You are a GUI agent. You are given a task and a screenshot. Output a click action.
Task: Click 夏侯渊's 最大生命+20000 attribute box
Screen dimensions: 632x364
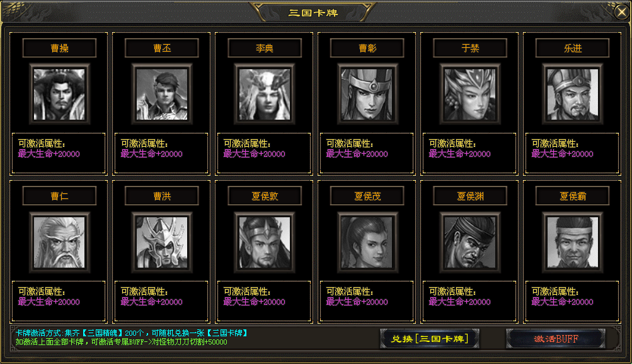469,301
